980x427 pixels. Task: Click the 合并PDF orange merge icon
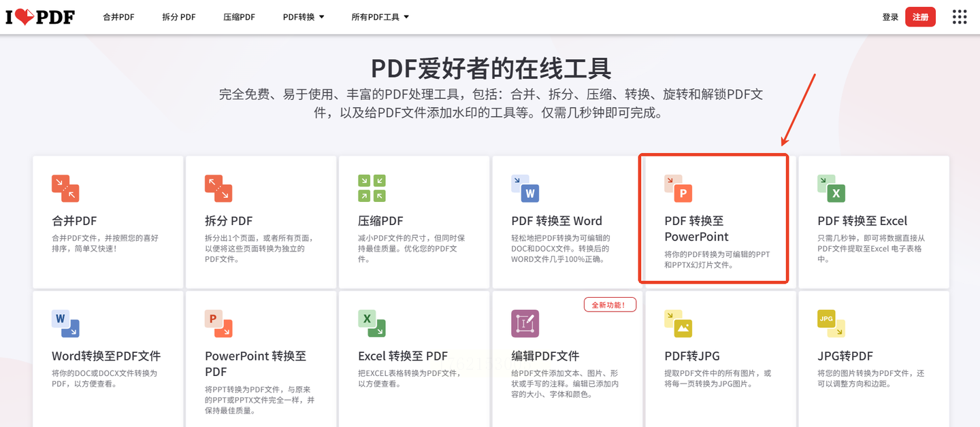coord(65,188)
